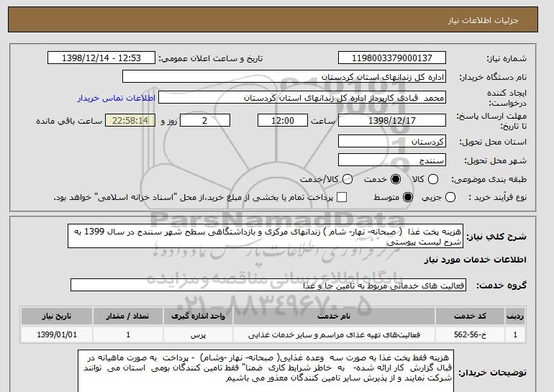
Task: Click the تاریخ نیاز column header
Action: click(x=57, y=316)
